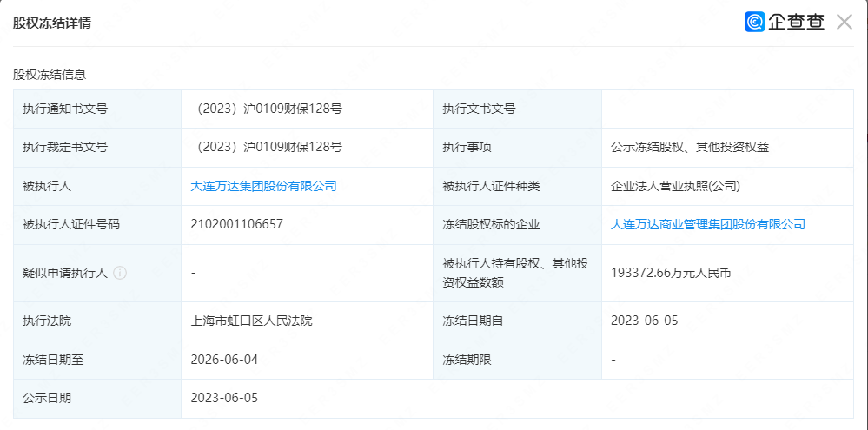Click the 执行文书文号 label

tap(479, 109)
